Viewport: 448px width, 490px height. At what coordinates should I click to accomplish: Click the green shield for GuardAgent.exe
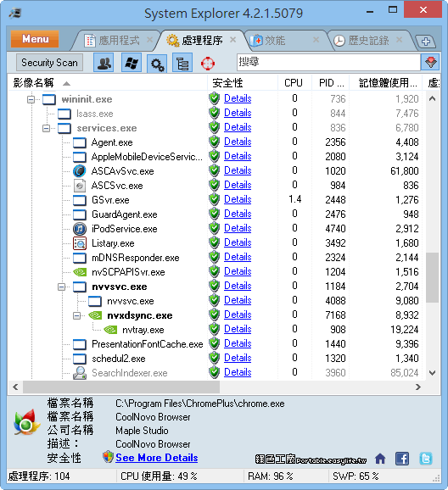215,214
